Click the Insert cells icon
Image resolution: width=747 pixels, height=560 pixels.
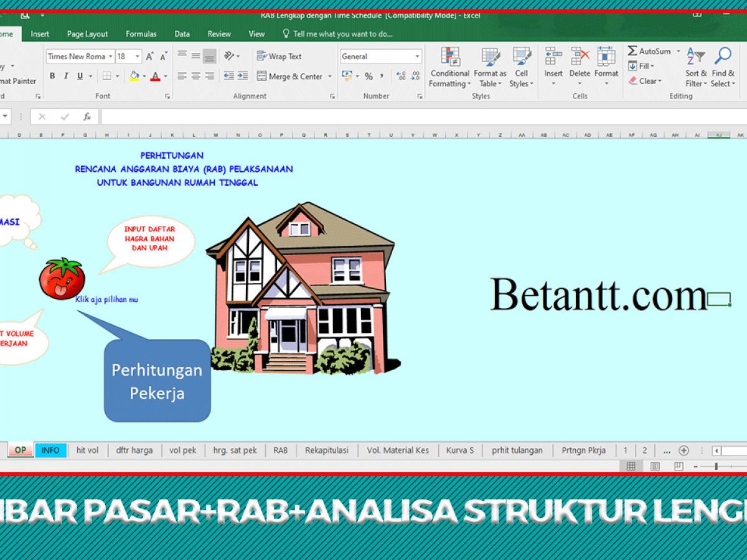(553, 57)
